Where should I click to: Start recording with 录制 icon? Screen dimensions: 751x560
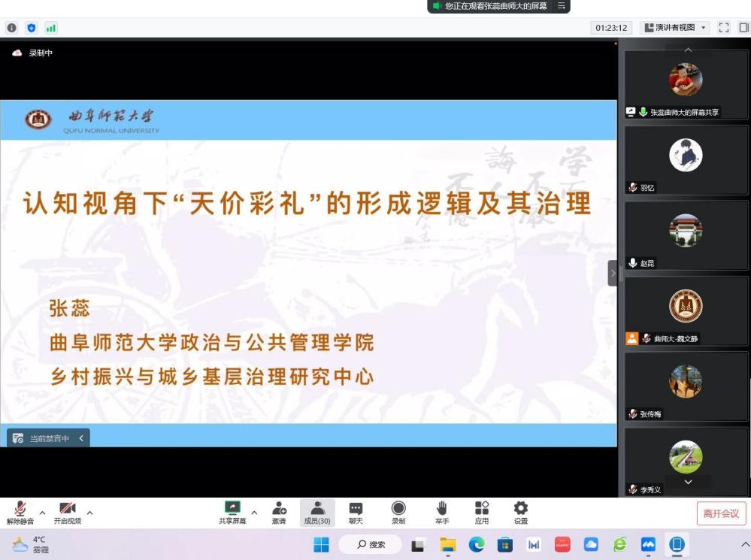pyautogui.click(x=398, y=512)
